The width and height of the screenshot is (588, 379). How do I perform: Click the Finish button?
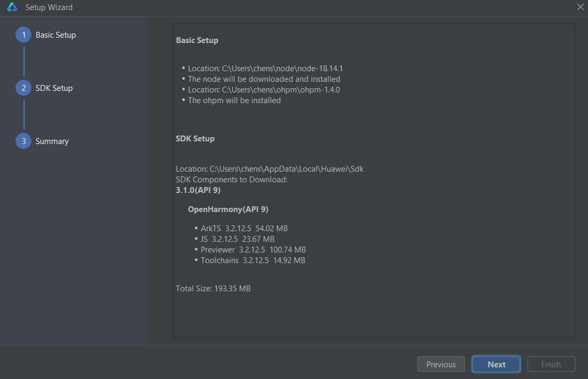pyautogui.click(x=551, y=364)
